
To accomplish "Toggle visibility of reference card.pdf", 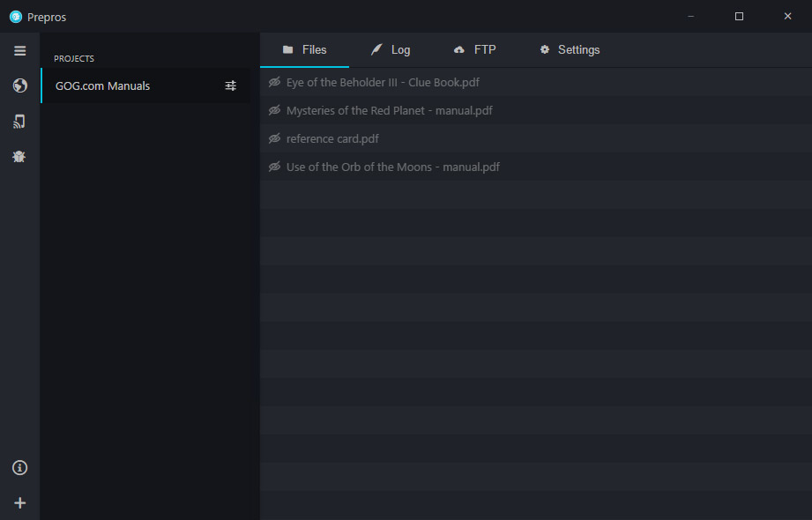I will [x=274, y=138].
